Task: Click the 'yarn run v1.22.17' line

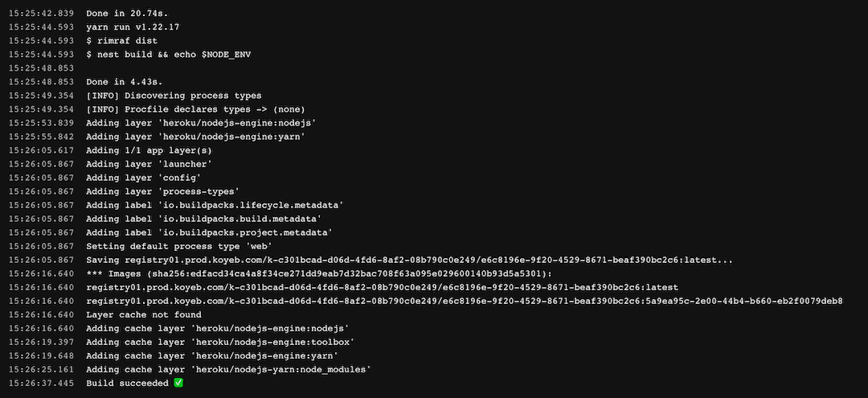Action: click(x=133, y=27)
